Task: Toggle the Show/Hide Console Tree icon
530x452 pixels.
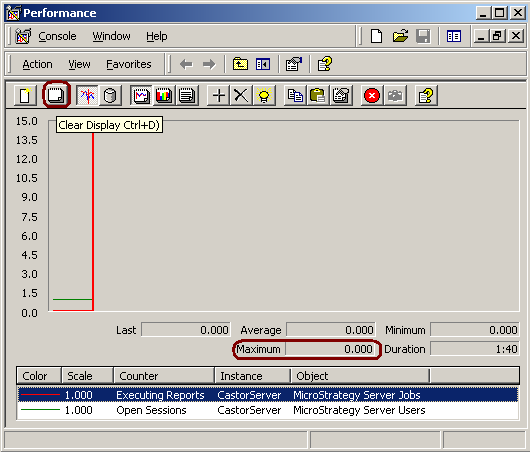Action: [x=263, y=64]
